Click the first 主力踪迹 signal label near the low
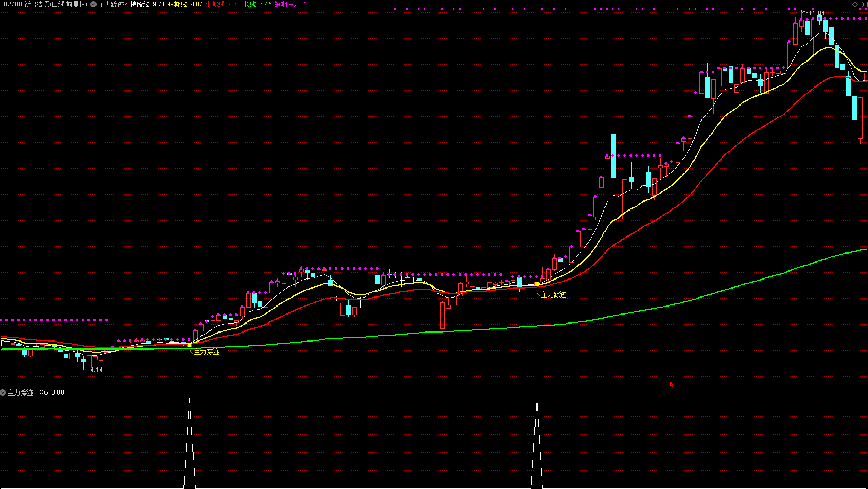This screenshot has height=489, width=868. pyautogui.click(x=206, y=352)
